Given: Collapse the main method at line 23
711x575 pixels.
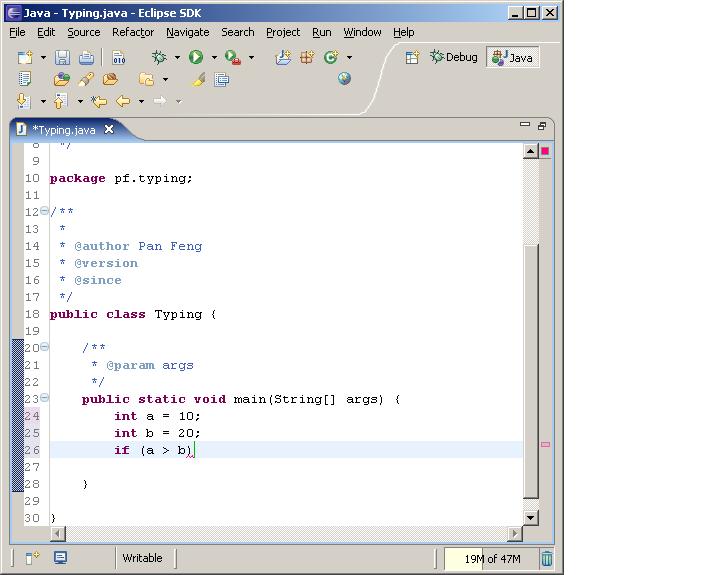Looking at the screenshot, I should tap(44, 398).
